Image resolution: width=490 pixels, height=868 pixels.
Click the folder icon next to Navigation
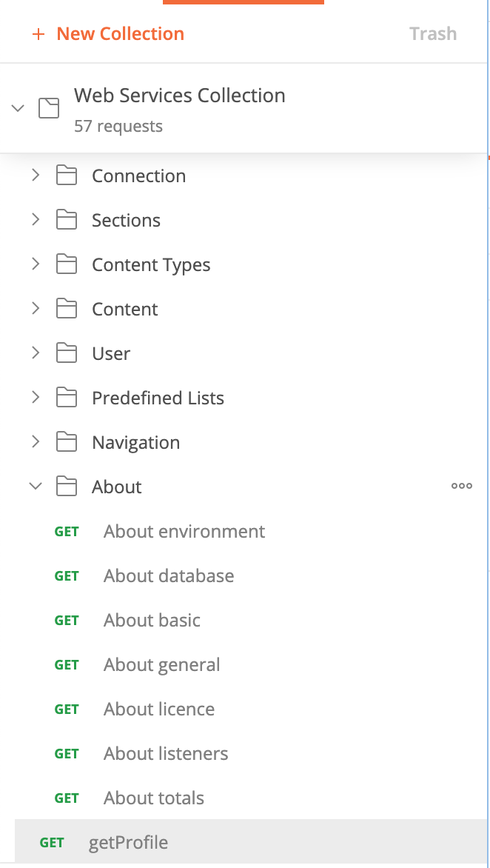67,442
